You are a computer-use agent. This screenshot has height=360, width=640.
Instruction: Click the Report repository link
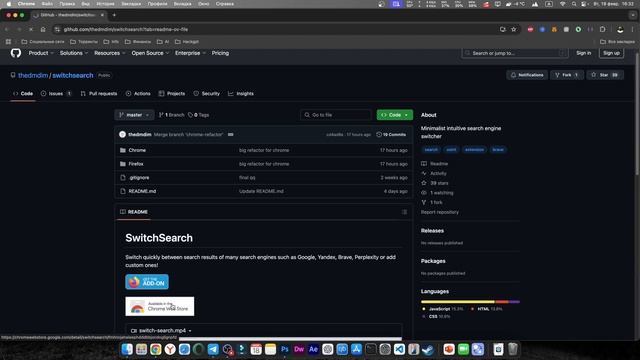coord(440,212)
